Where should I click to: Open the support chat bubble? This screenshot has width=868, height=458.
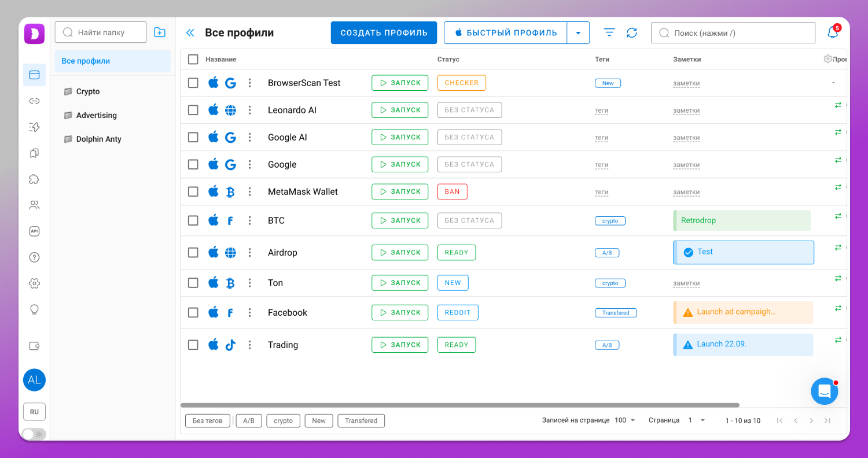tap(825, 391)
